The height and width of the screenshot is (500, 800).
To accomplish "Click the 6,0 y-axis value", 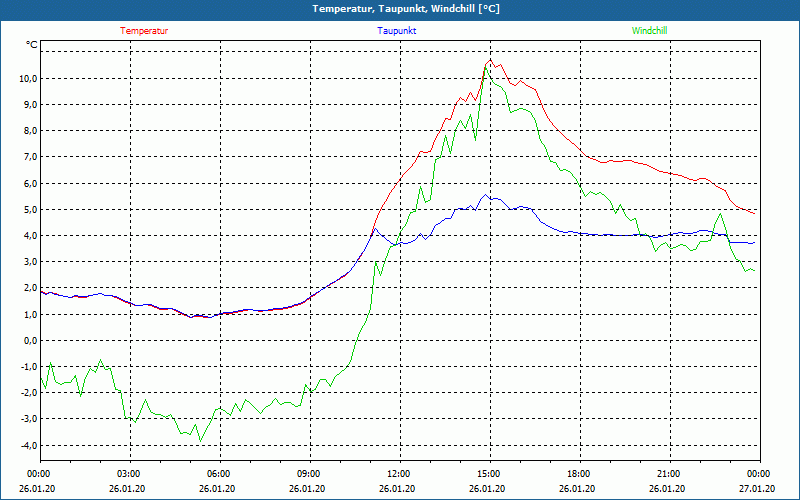I will [30, 183].
